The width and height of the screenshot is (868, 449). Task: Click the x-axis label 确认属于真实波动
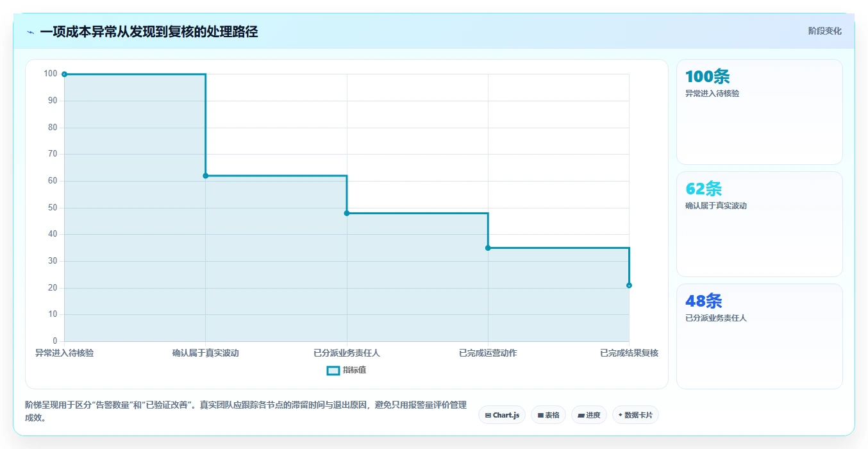click(x=206, y=353)
